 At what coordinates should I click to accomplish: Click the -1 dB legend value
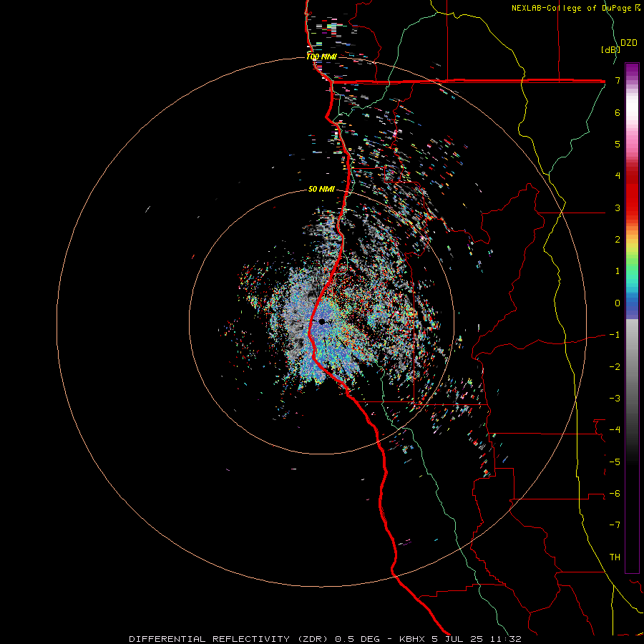coord(615,335)
